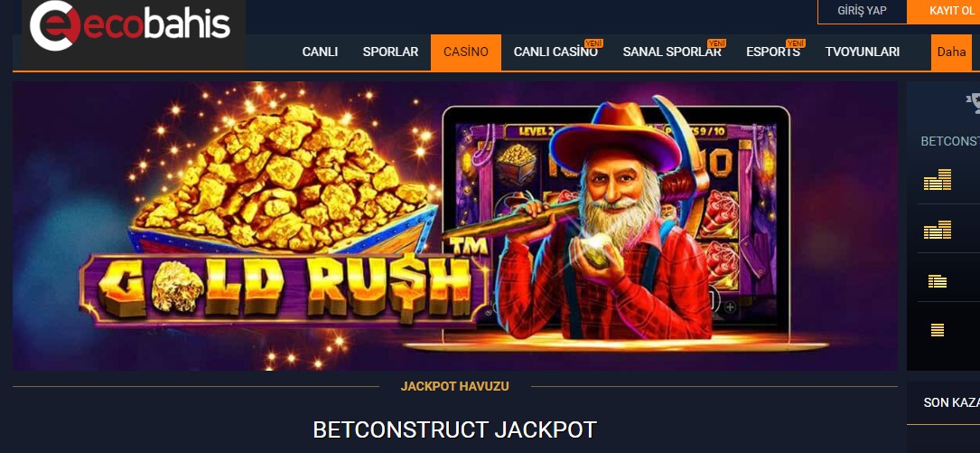Open the SPORLAR section
This screenshot has height=453, width=980.
(x=390, y=52)
